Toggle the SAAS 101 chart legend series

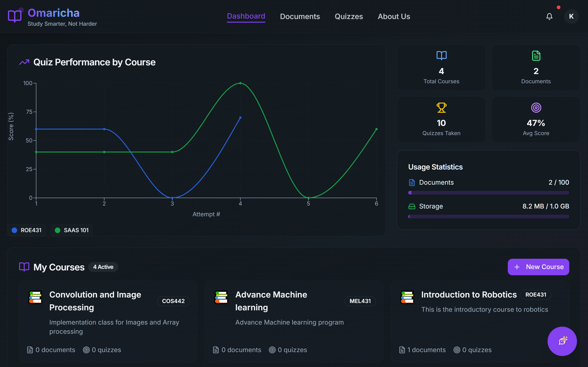pyautogui.click(x=72, y=230)
